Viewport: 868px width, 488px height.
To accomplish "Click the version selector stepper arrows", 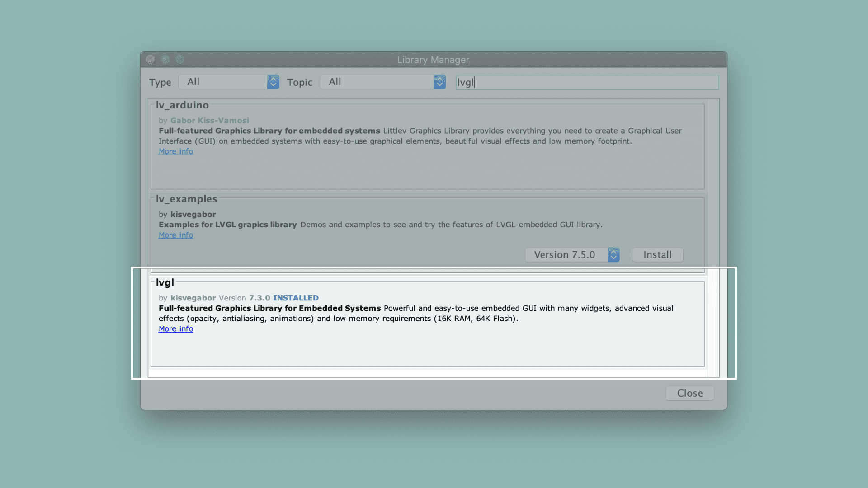I will coord(613,255).
